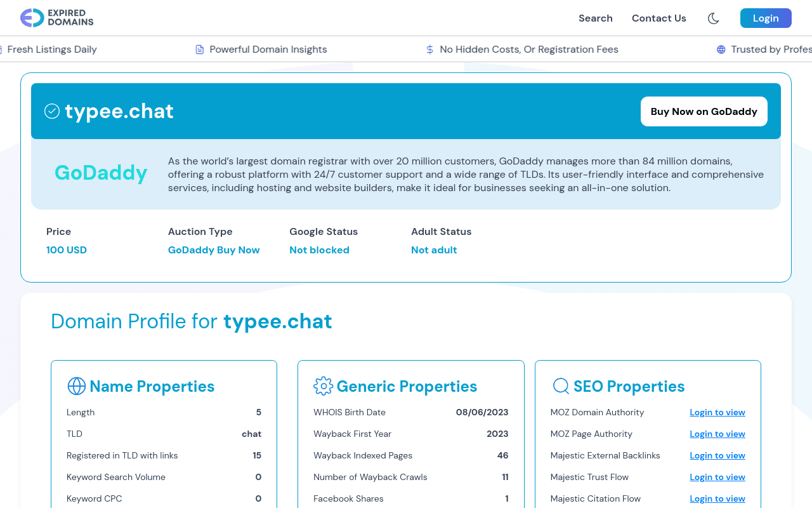The width and height of the screenshot is (812, 508).
Task: Click the Fresh Listings Daily text
Action: (52, 50)
